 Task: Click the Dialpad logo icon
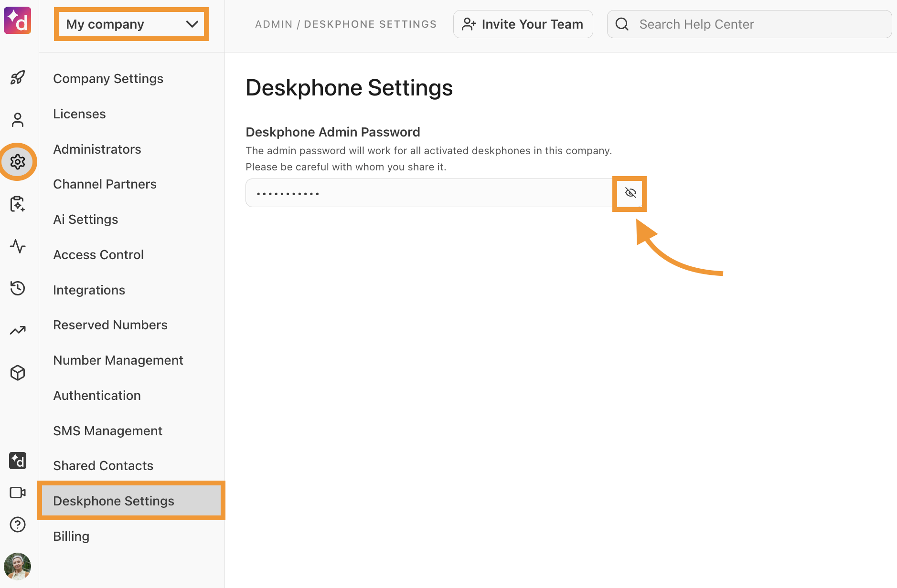click(18, 21)
